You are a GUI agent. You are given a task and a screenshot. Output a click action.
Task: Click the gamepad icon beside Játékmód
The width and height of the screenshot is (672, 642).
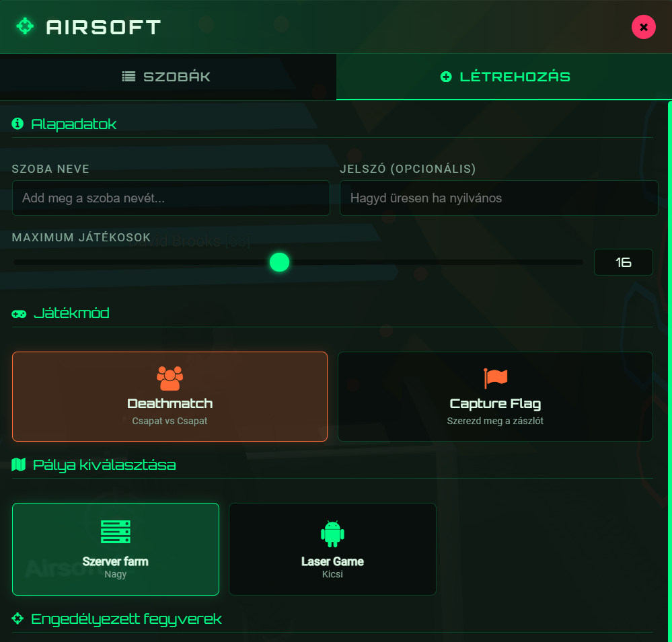[x=19, y=313]
